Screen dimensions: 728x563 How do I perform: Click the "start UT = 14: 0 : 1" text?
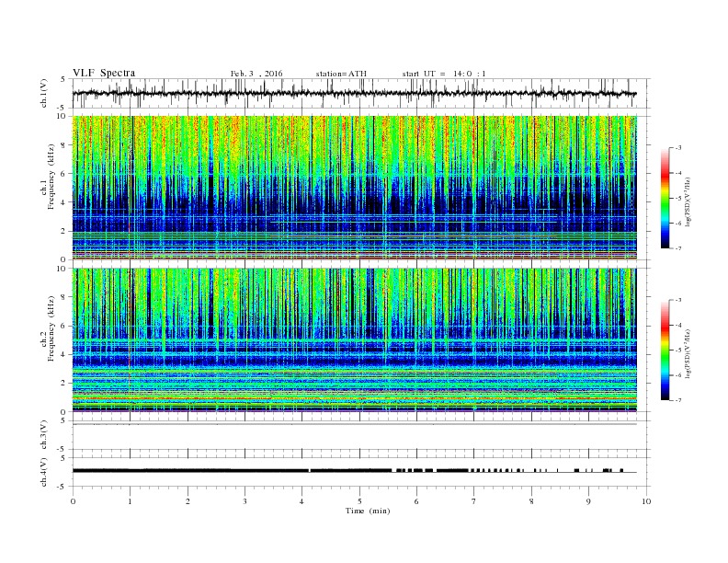(444, 74)
